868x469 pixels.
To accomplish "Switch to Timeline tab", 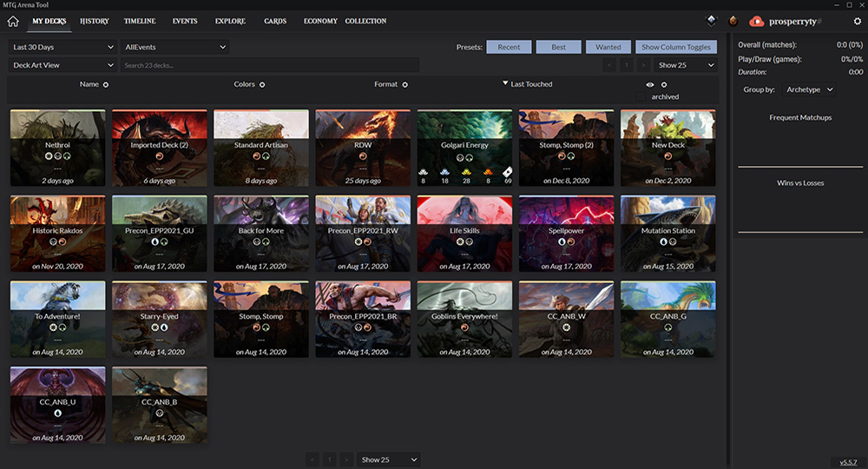I will click(140, 21).
